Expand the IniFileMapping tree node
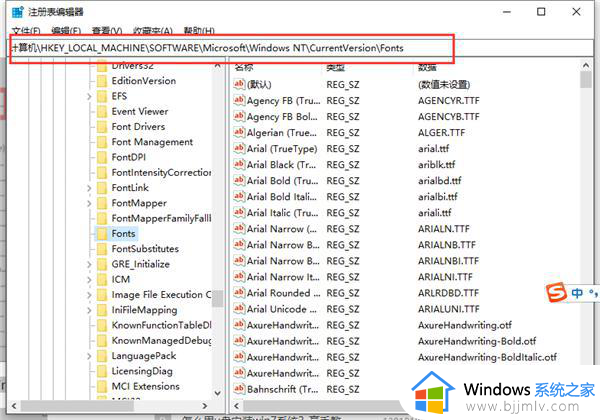The height and width of the screenshot is (420, 600). (x=89, y=311)
